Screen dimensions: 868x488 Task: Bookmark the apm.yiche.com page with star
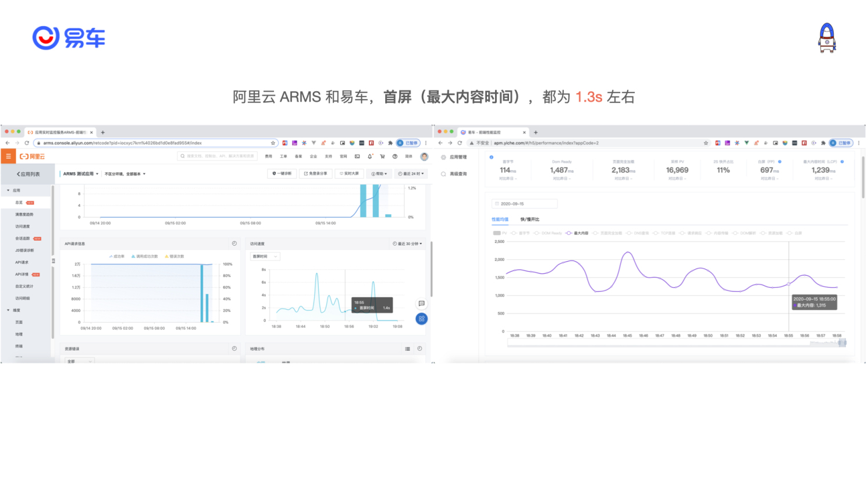coord(706,143)
